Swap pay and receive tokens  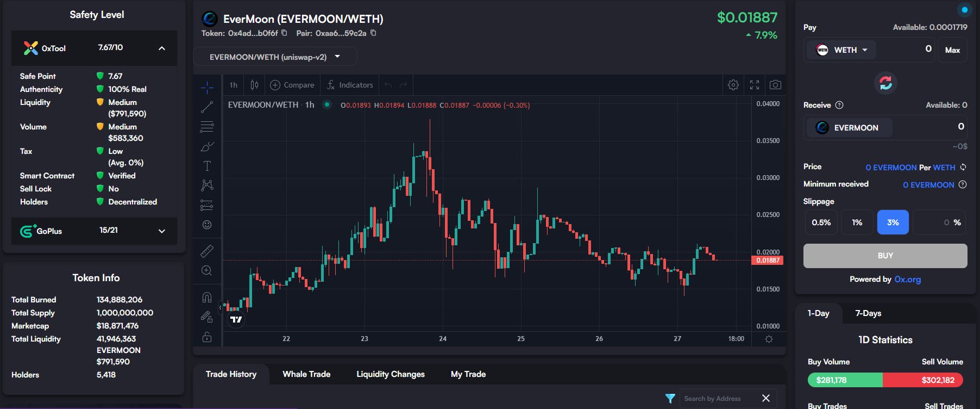pyautogui.click(x=885, y=83)
